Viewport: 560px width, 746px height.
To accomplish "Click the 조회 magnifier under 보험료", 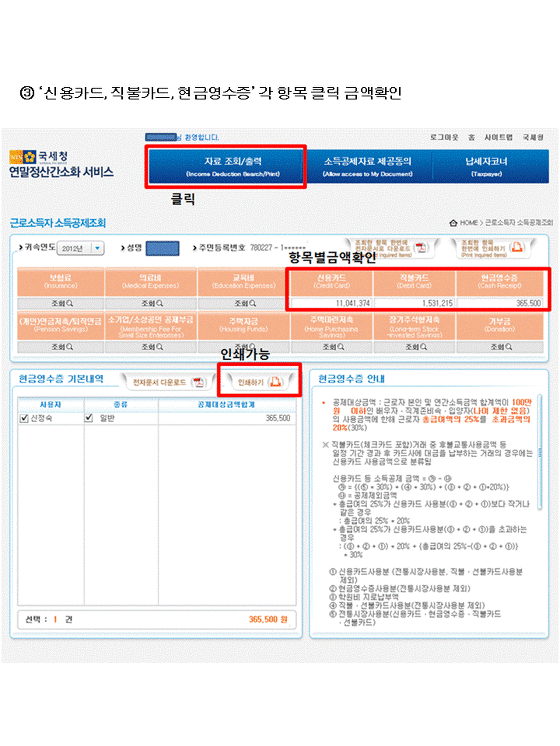I will tap(69, 303).
